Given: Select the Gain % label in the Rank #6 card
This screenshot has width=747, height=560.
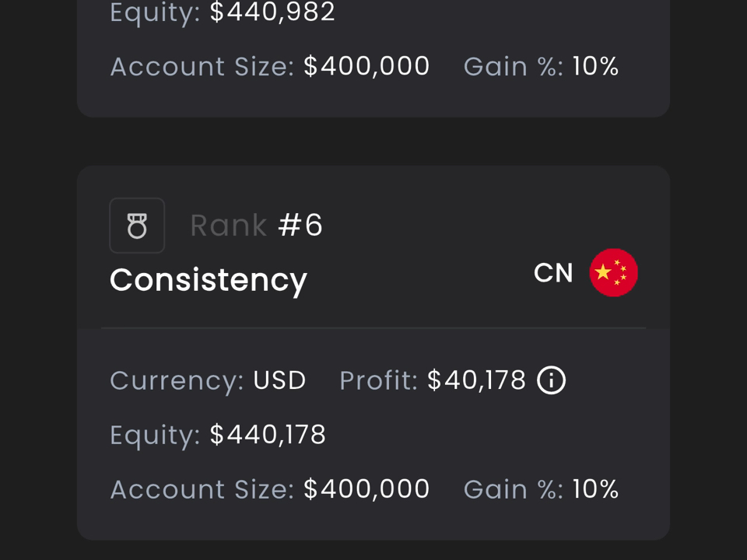Looking at the screenshot, I should point(514,489).
